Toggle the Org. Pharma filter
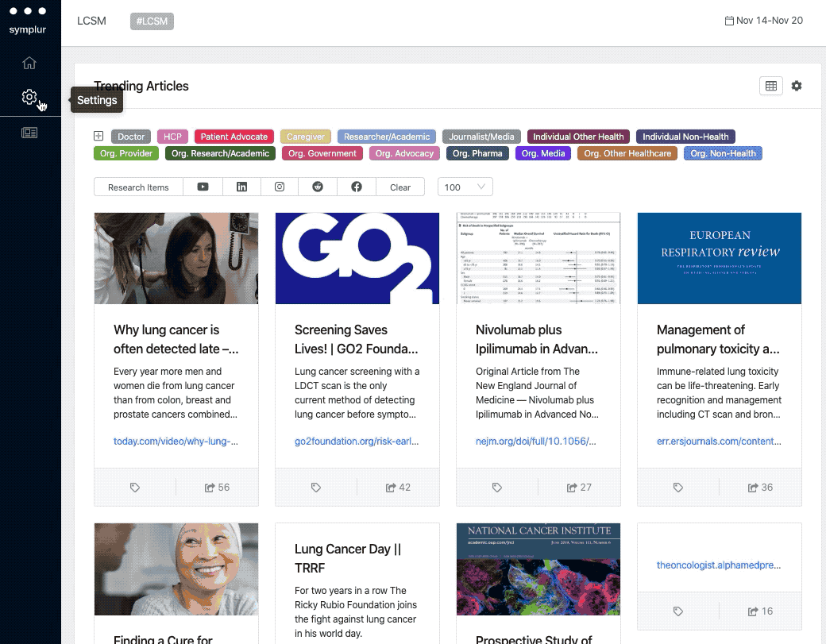Image resolution: width=826 pixels, height=644 pixels. 477,154
